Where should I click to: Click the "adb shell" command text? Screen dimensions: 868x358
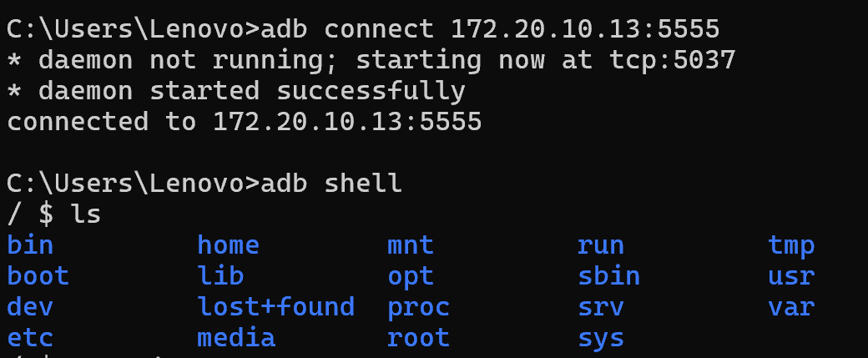click(x=331, y=184)
